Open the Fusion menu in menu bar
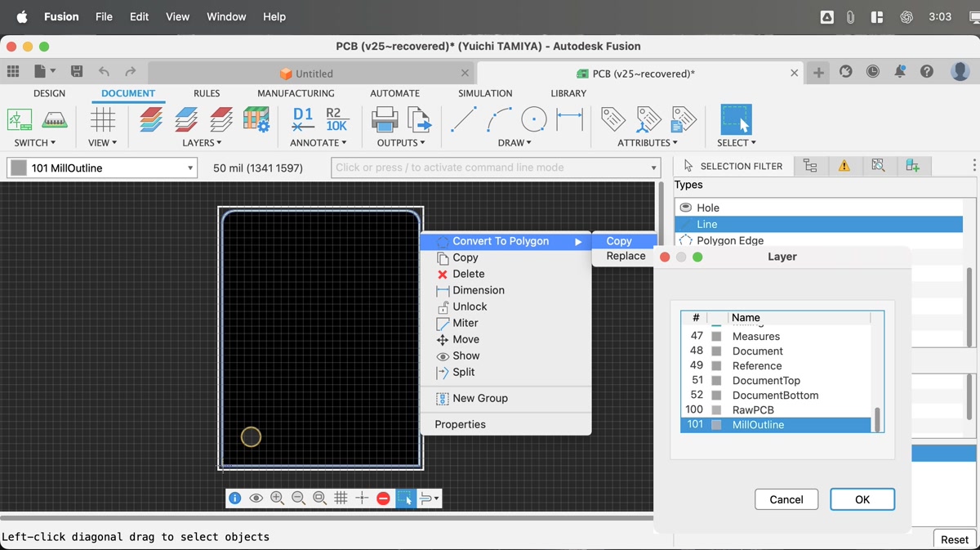This screenshot has height=550, width=980. click(x=61, y=16)
